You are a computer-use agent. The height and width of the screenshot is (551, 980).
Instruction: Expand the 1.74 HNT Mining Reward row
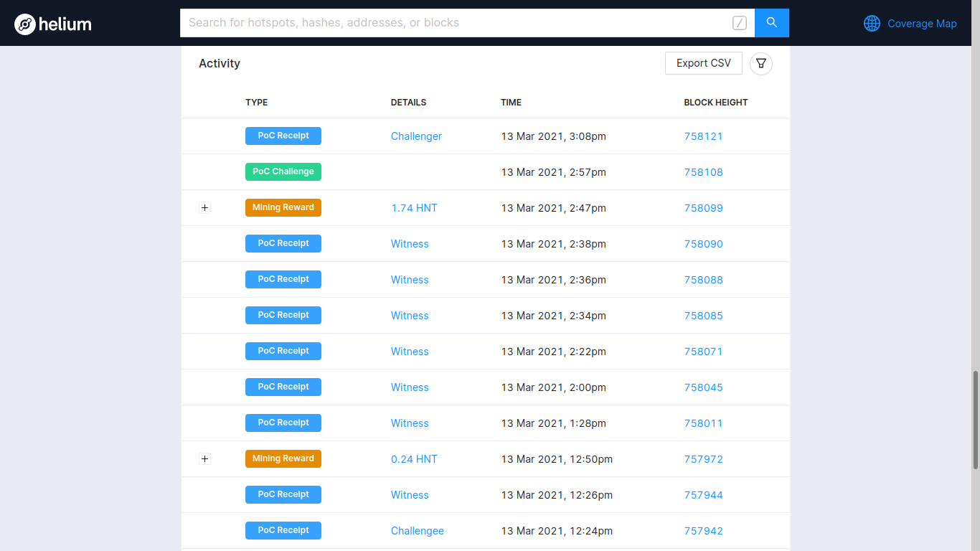point(204,208)
